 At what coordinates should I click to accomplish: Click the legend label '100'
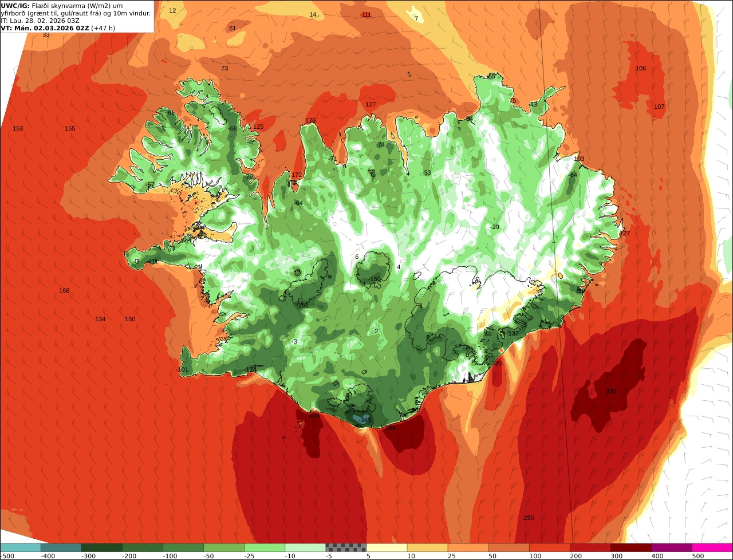click(x=535, y=555)
